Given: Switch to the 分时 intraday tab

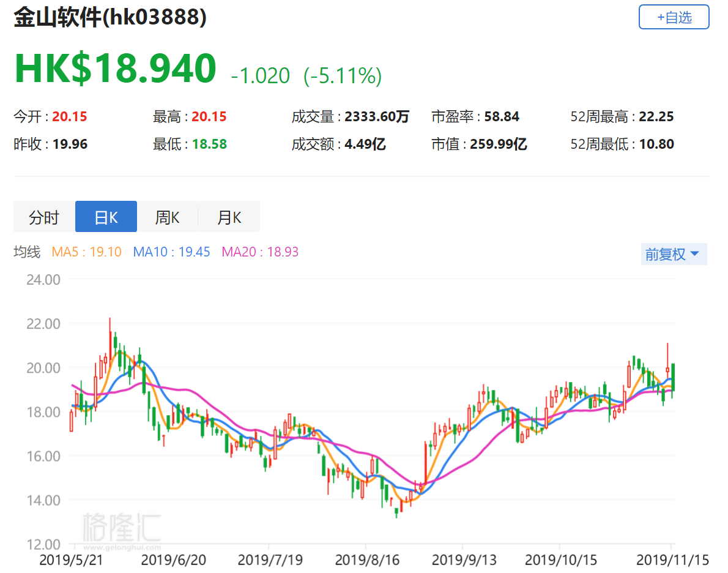Looking at the screenshot, I should [44, 217].
